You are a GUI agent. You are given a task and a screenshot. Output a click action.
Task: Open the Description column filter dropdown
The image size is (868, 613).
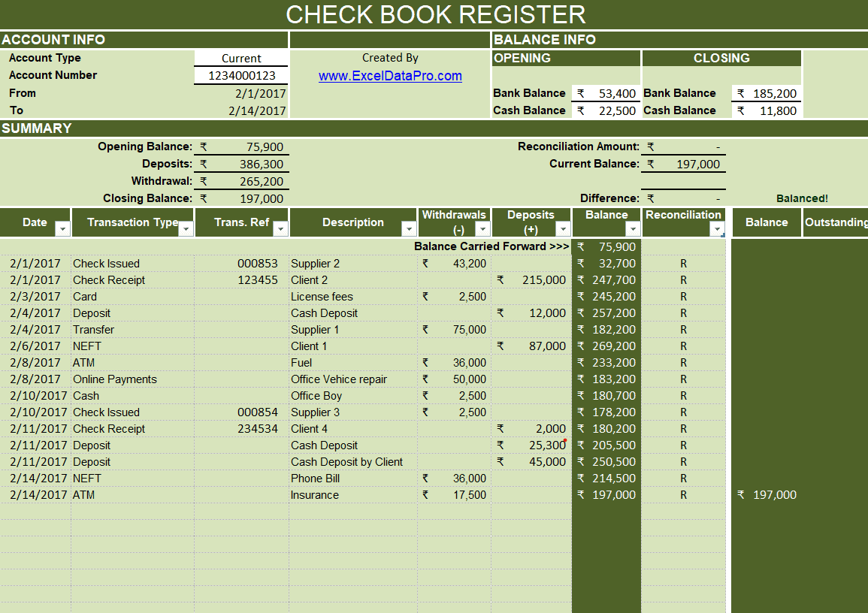point(409,229)
